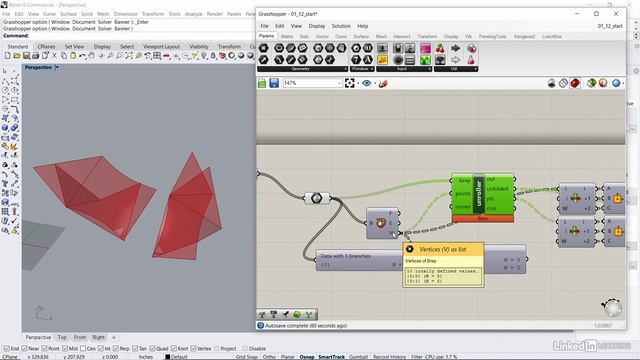Click the orange document preview settings sphere
This screenshot has width=640, height=360.
point(603,83)
